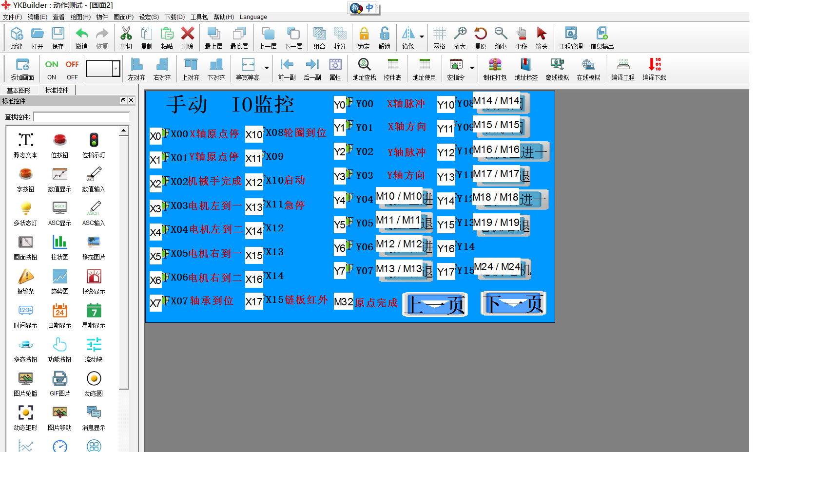The width and height of the screenshot is (813, 504).
Task: Switch to 基本图形 tab
Action: click(19, 90)
